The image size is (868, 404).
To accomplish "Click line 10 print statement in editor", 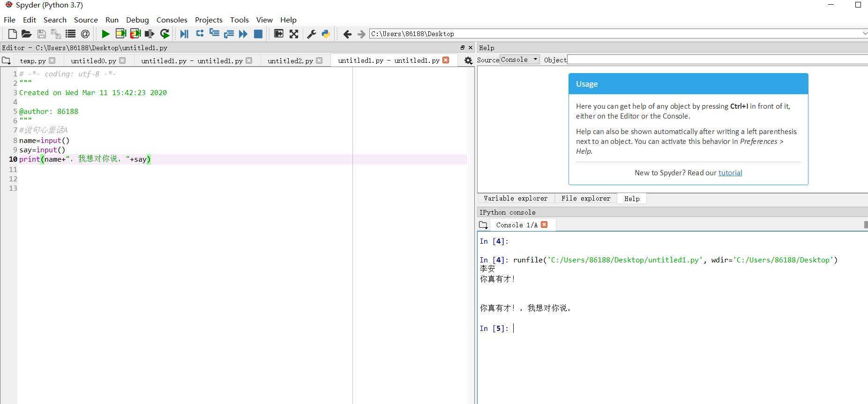I will click(x=85, y=159).
